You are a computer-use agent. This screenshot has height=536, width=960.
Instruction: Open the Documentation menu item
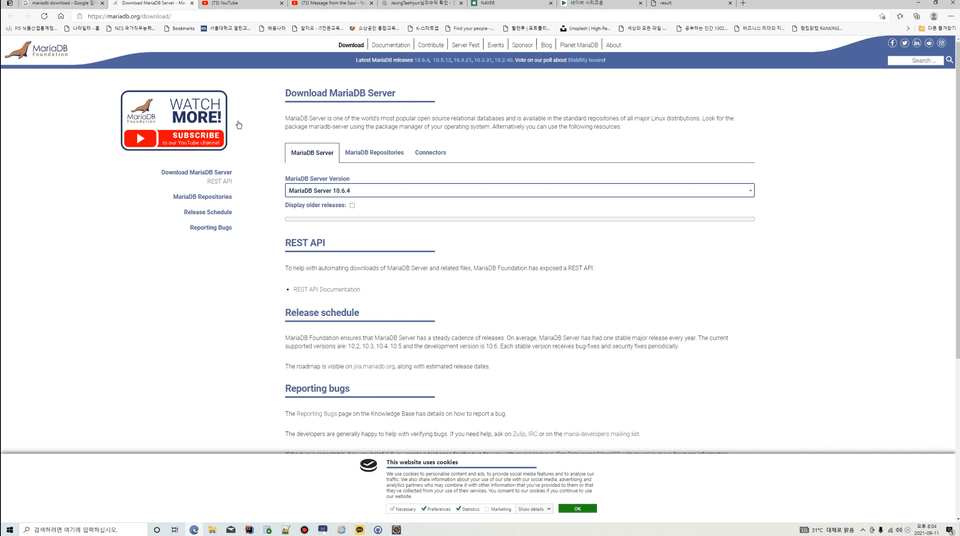point(391,45)
